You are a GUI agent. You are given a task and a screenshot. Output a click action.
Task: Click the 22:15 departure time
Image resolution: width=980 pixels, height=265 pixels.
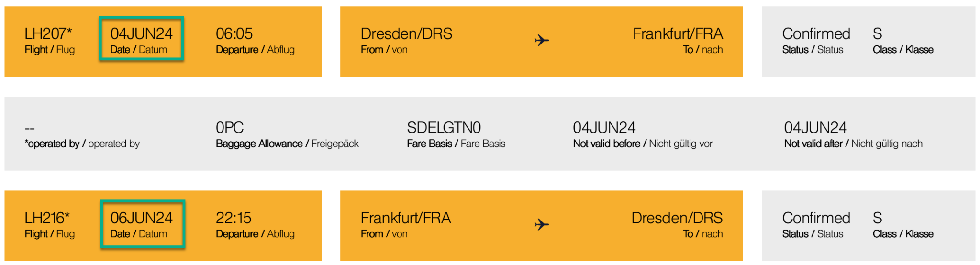(234, 218)
